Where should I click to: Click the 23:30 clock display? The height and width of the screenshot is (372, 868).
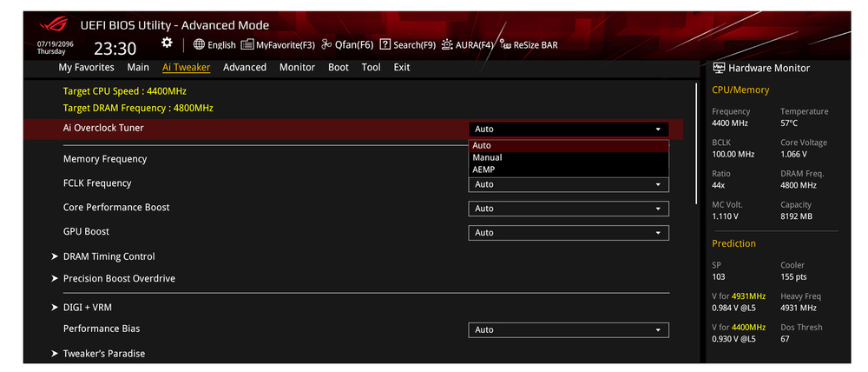coord(115,49)
